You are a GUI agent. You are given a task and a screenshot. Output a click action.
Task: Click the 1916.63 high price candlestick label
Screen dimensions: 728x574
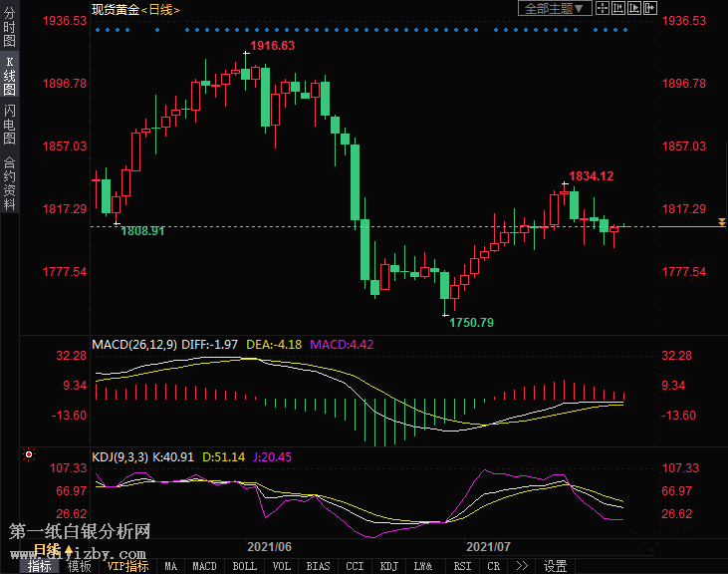click(272, 47)
